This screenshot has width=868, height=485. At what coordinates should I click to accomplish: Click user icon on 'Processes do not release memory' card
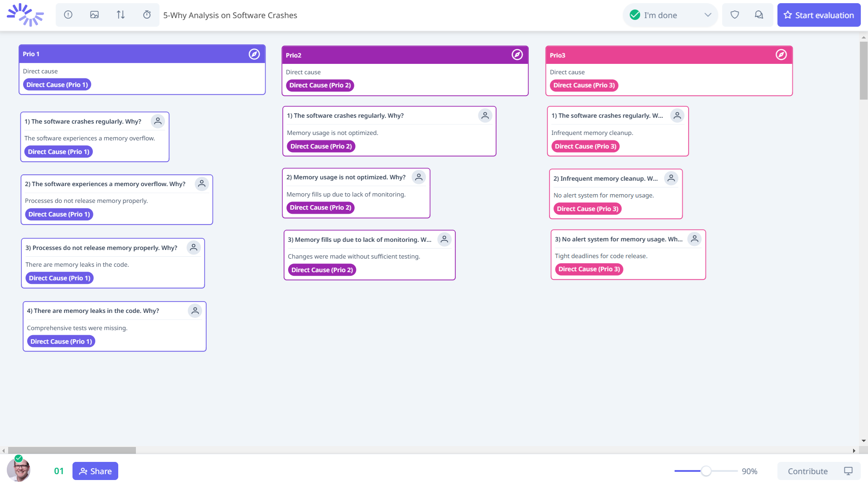tap(193, 247)
